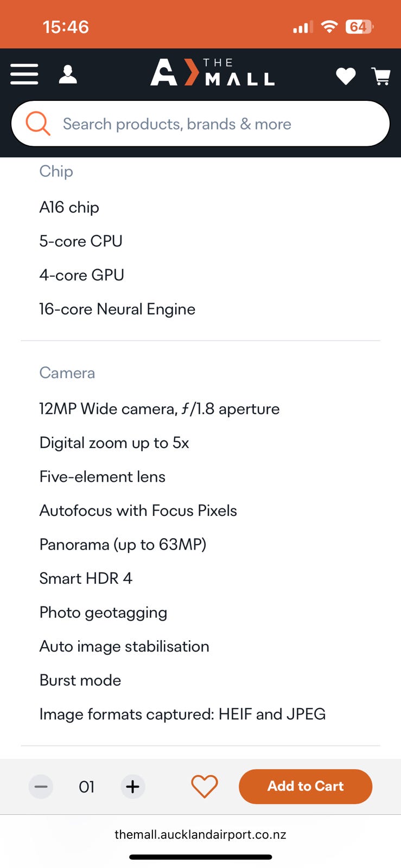Tap the Chip section heading
This screenshot has height=868, width=401.
56,171
